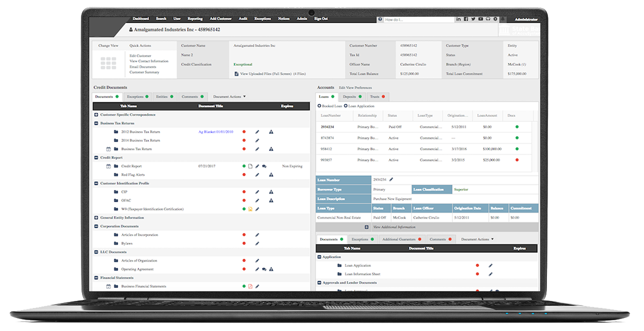
Task: Open the yellow file icon on W9 row
Action: [x=250, y=209]
